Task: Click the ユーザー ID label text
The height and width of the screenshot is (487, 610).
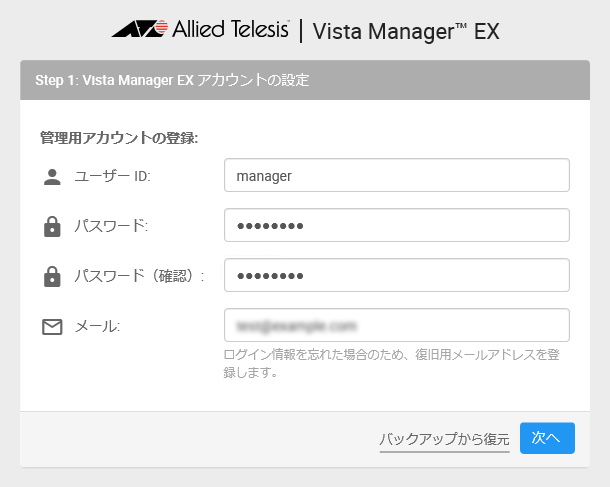Action: (112, 177)
